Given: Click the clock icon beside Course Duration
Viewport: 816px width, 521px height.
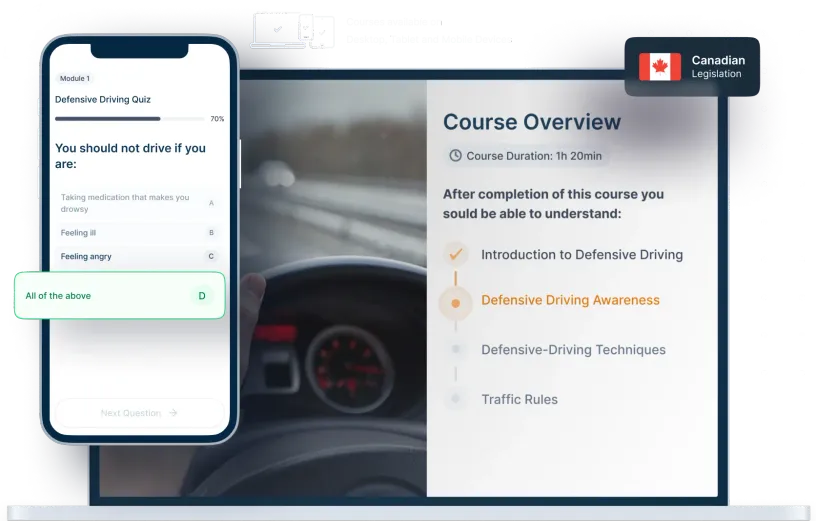Looking at the screenshot, I should tap(455, 156).
